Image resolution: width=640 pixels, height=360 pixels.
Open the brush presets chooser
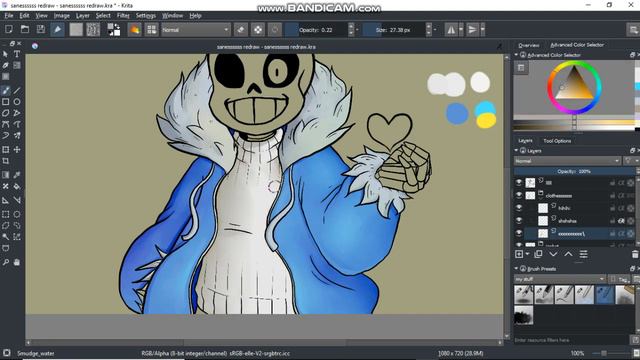pyautogui.click(x=152, y=29)
